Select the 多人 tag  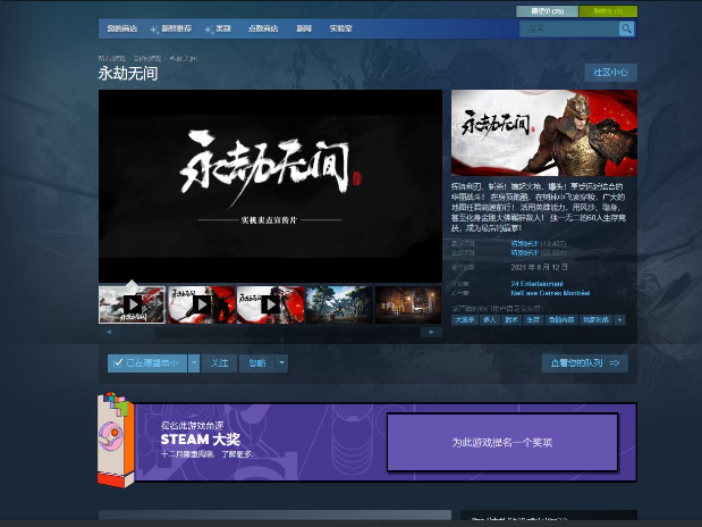[x=490, y=320]
